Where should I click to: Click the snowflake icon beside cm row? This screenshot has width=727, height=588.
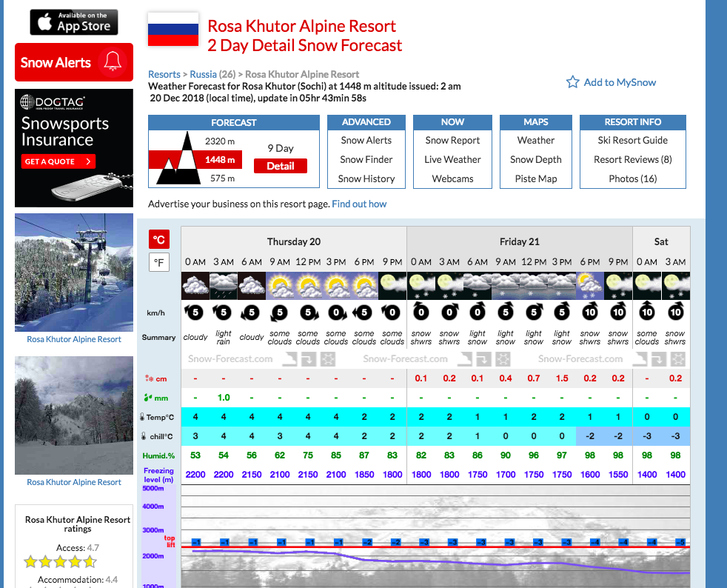point(149,378)
